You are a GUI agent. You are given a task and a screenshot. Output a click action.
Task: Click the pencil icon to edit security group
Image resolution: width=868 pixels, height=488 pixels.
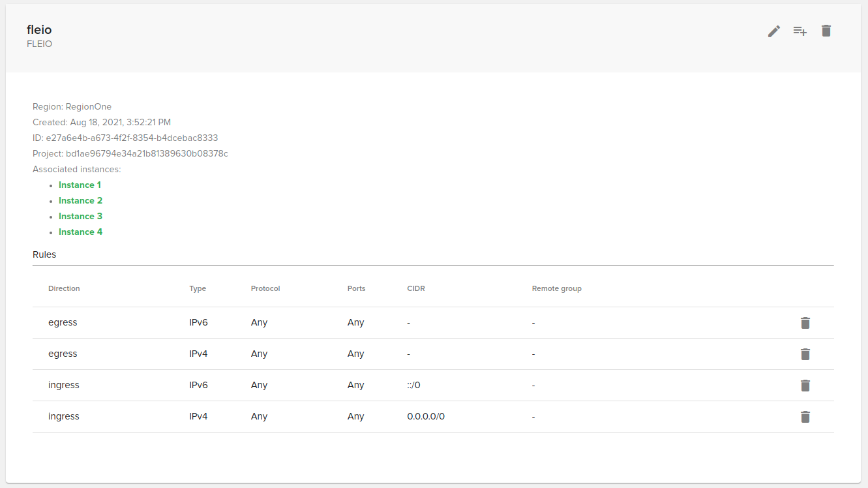[773, 31]
